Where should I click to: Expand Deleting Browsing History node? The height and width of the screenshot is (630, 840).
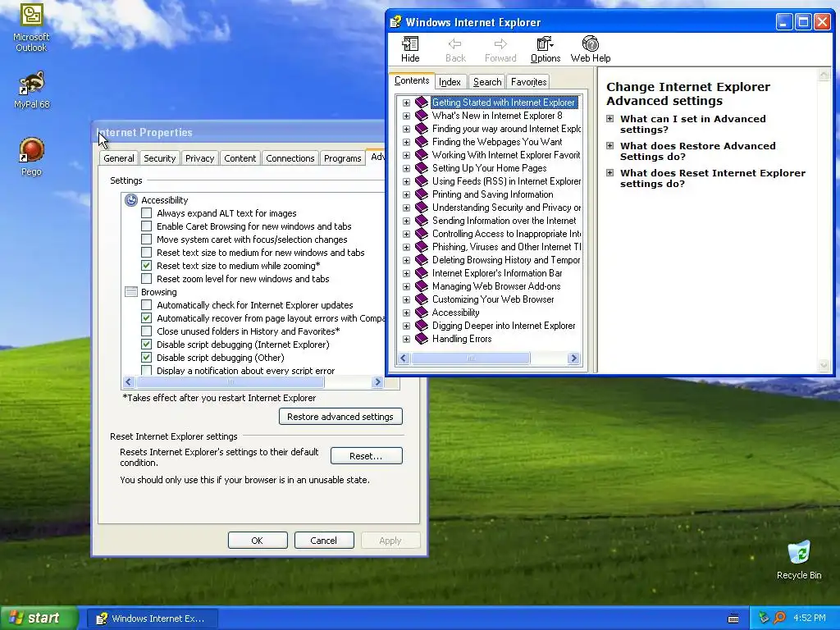406,260
